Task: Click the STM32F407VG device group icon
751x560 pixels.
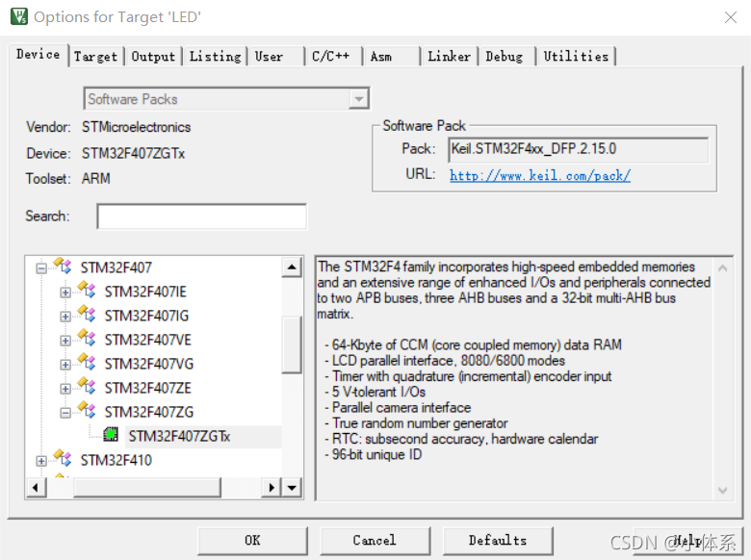Action: point(88,363)
